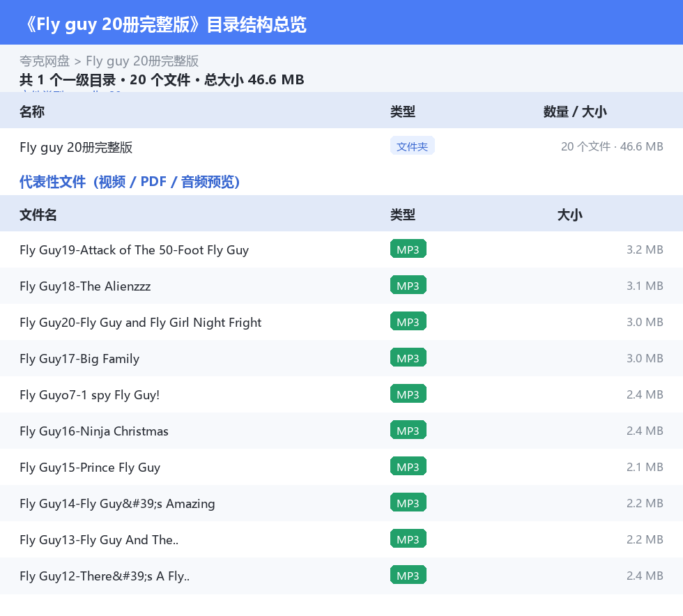Select the 3.2 MB size value

(645, 249)
